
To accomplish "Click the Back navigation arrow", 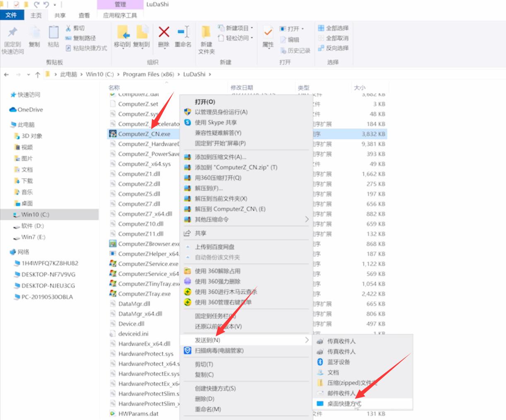I will tap(6, 75).
